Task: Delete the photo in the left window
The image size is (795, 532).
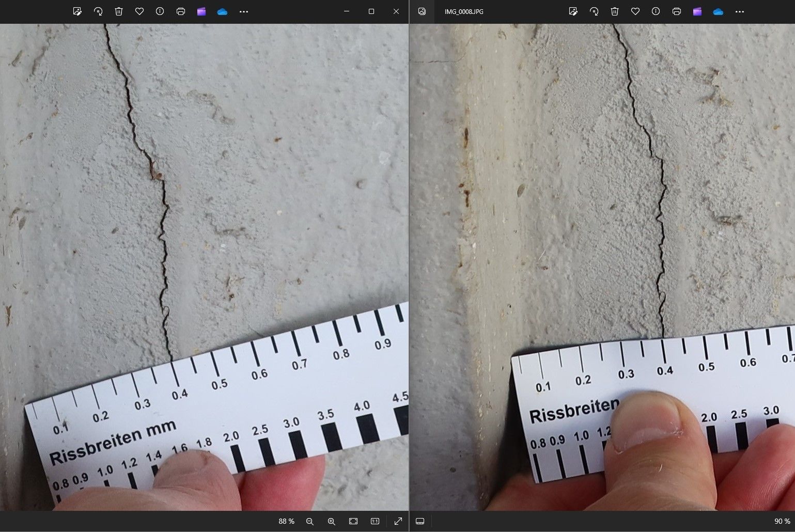Action: [119, 11]
